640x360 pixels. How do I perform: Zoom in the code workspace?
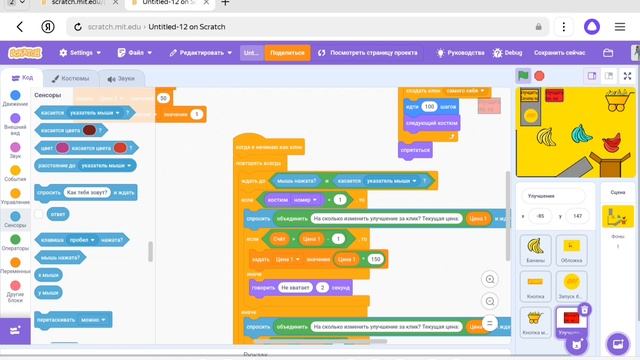click(490, 279)
